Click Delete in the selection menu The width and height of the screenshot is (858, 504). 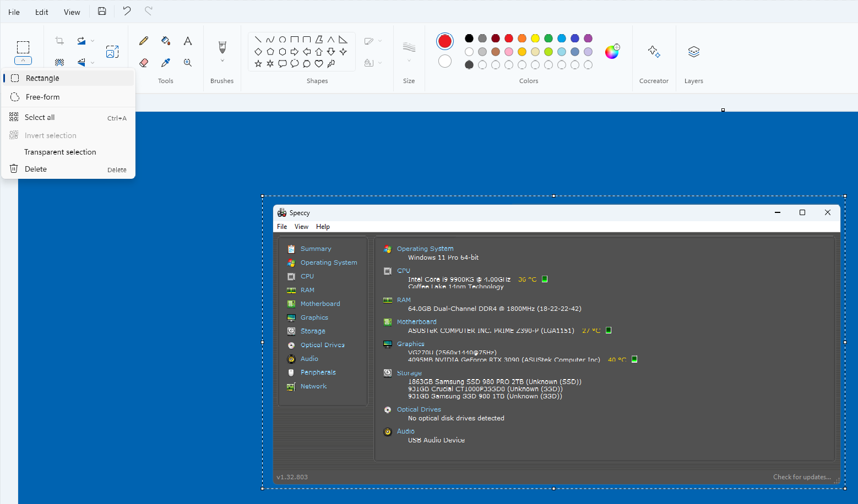68,169
